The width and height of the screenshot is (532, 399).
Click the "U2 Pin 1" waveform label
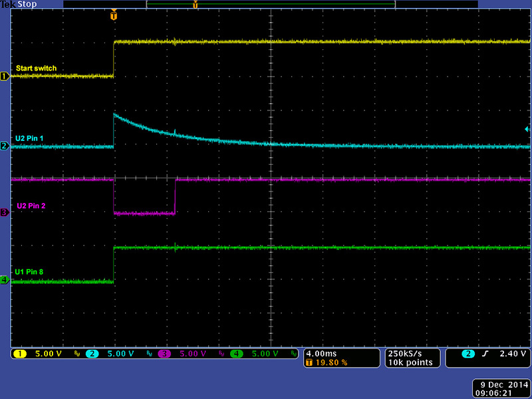[x=29, y=138]
